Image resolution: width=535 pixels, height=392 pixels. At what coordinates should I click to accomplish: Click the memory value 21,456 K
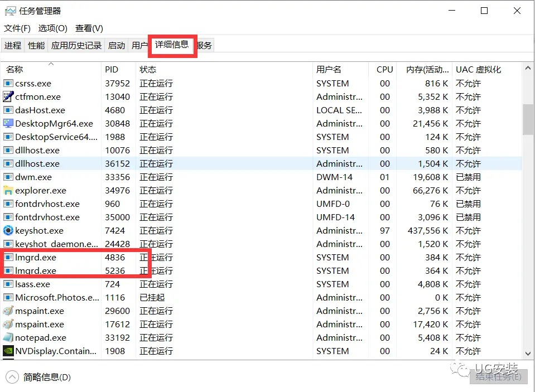430,123
